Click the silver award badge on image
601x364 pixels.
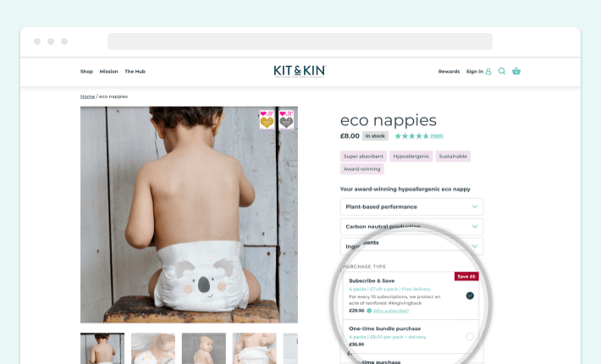tap(286, 119)
